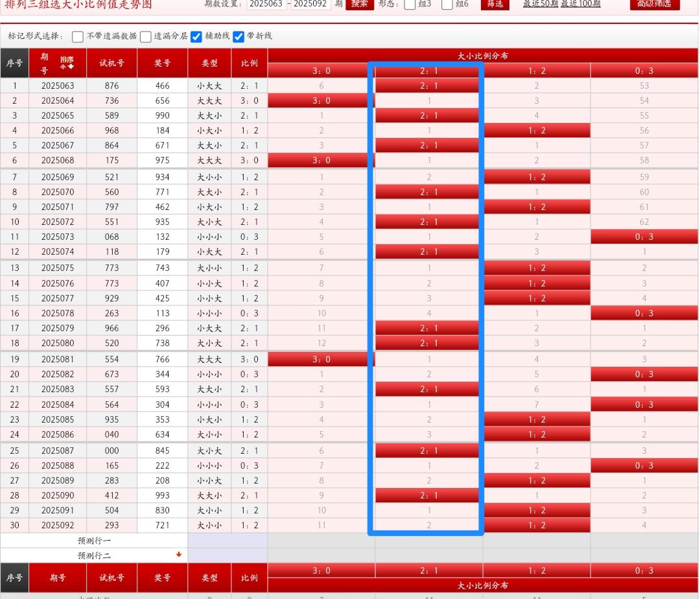The height and width of the screenshot is (599, 700).
Task: Show the 最近50期 results
Action: (x=540, y=4)
